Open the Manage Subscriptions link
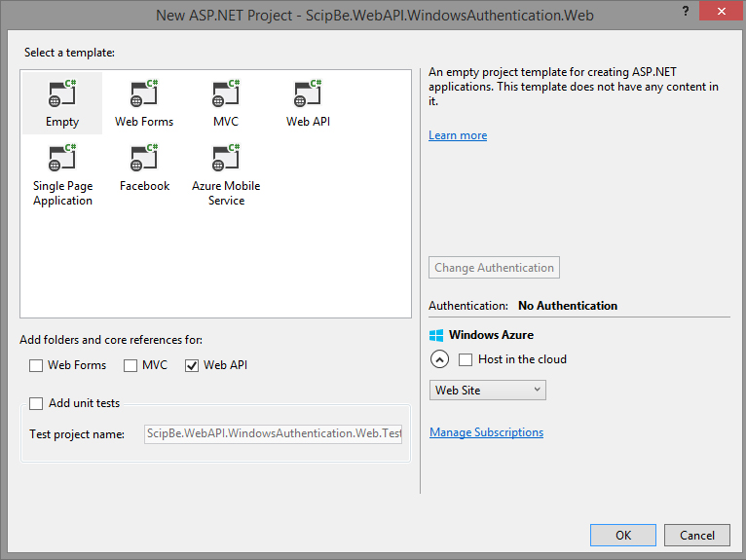Image resolution: width=746 pixels, height=560 pixels. point(486,432)
